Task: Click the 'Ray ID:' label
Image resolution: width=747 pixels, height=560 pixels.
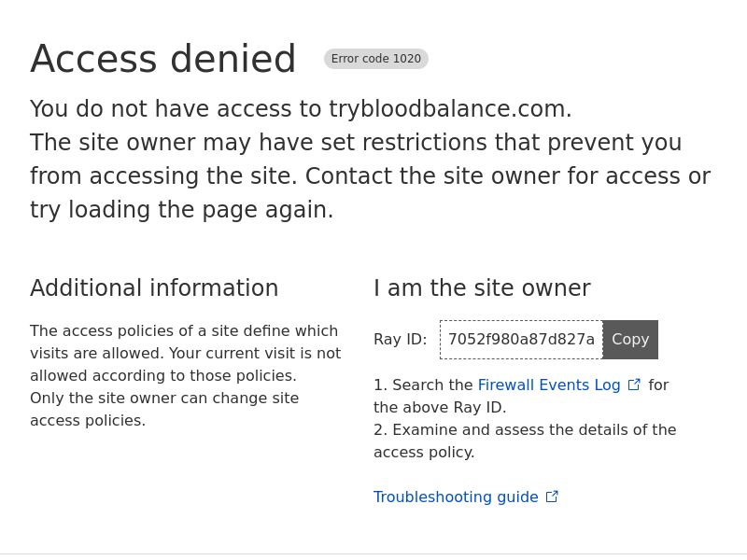Action: (x=401, y=339)
